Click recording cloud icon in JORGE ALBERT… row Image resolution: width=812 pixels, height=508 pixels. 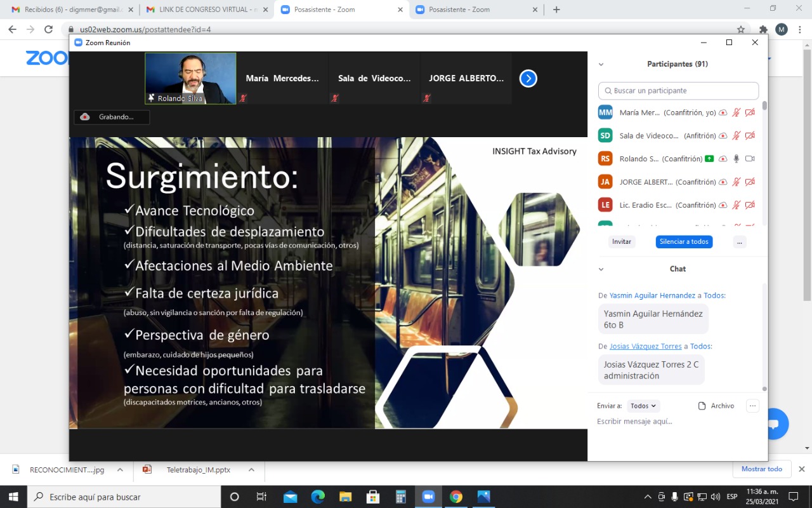click(723, 182)
